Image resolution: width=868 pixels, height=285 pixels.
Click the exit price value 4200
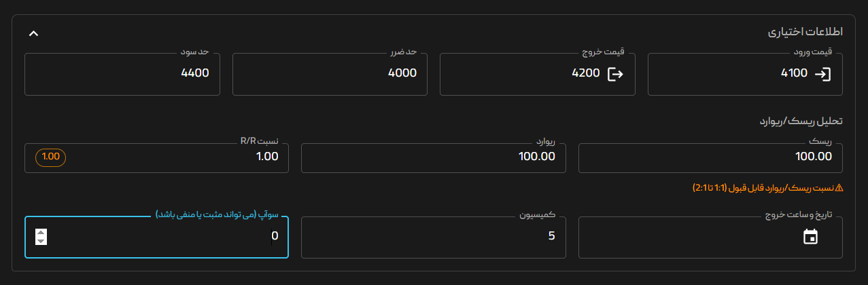(586, 74)
